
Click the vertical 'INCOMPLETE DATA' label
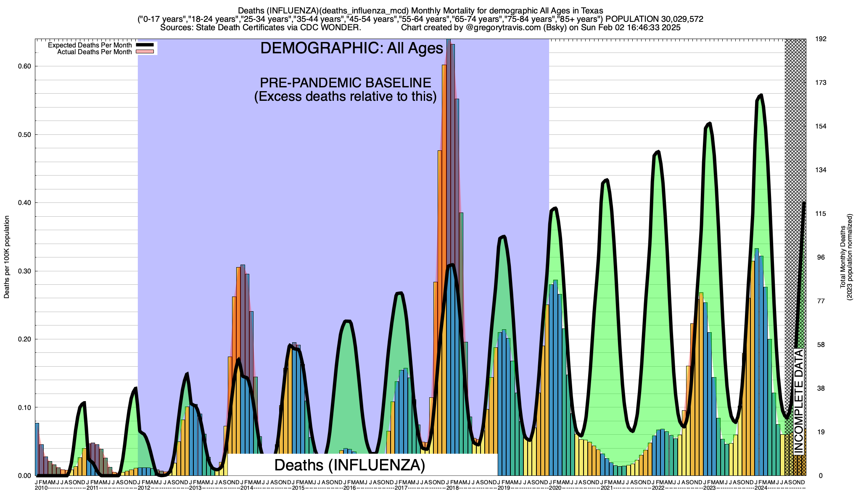799,401
